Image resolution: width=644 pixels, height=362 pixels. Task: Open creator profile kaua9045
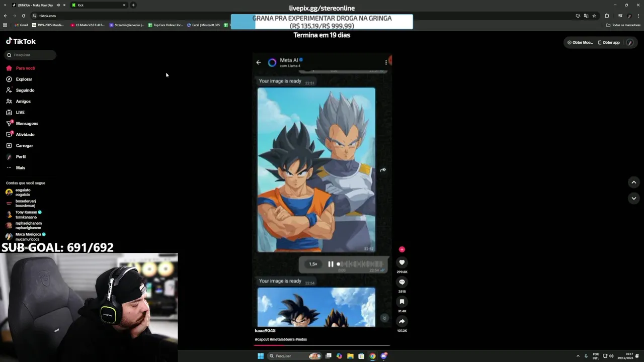pyautogui.click(x=265, y=331)
